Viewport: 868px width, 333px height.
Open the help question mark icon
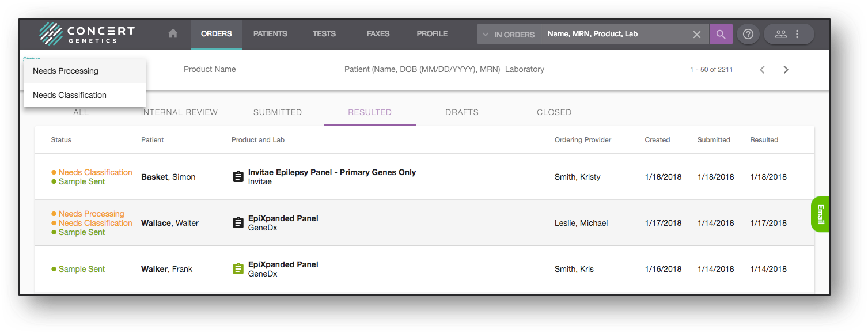tap(748, 34)
